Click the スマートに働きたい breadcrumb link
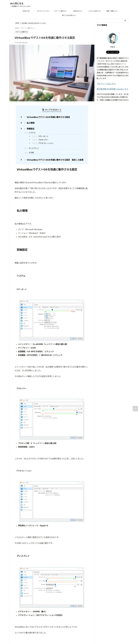The image size is (138, 644). coord(27,28)
